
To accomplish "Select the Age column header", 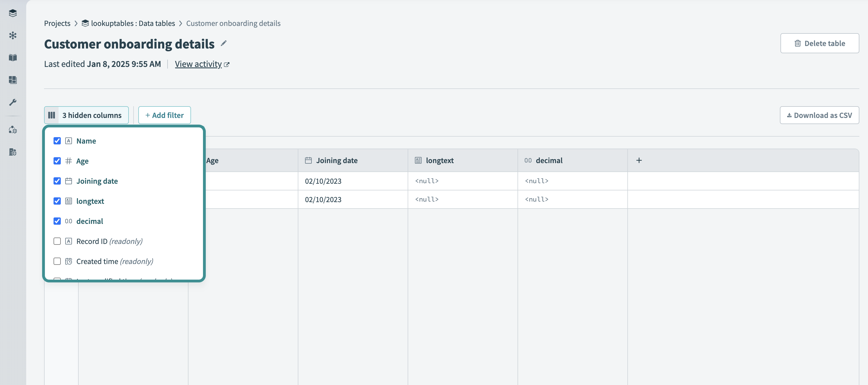I will pos(252,160).
